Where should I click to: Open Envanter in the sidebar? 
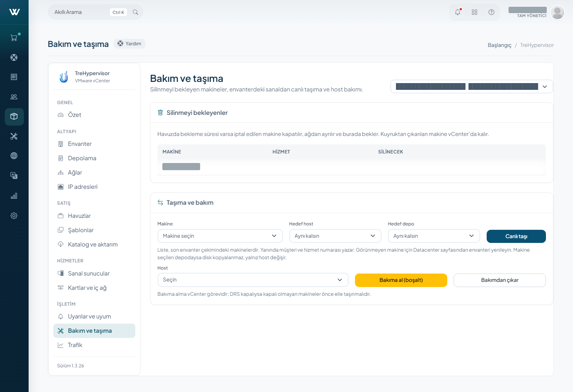94,144
